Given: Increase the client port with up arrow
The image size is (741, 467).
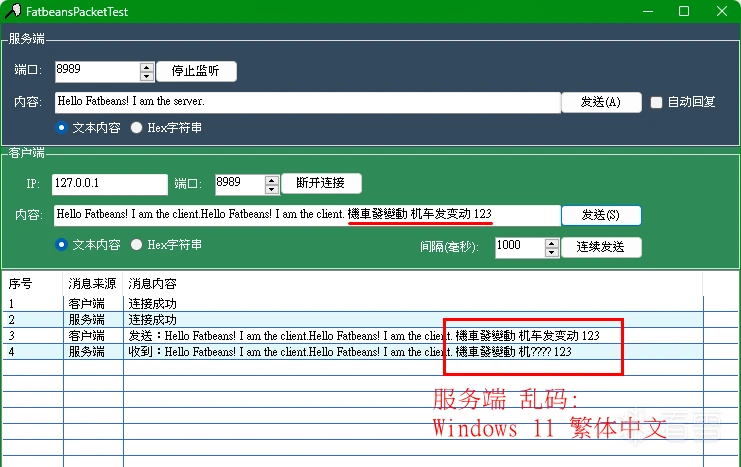Looking at the screenshot, I should 272,180.
